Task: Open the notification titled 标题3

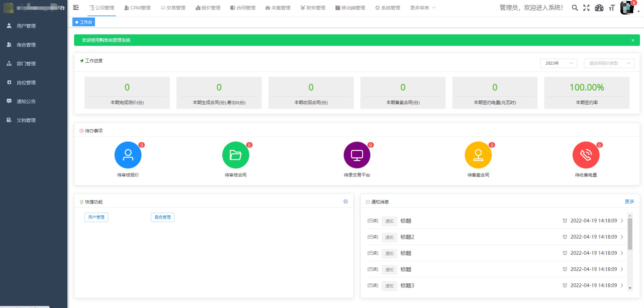Action: (407, 285)
